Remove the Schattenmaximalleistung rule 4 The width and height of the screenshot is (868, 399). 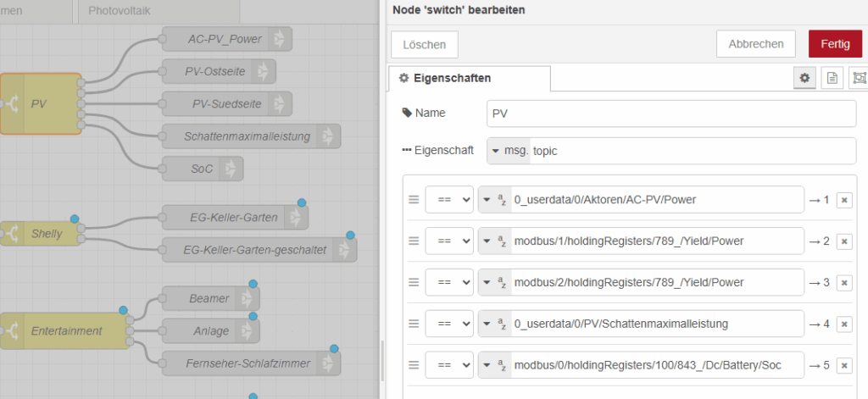pyautogui.click(x=843, y=324)
